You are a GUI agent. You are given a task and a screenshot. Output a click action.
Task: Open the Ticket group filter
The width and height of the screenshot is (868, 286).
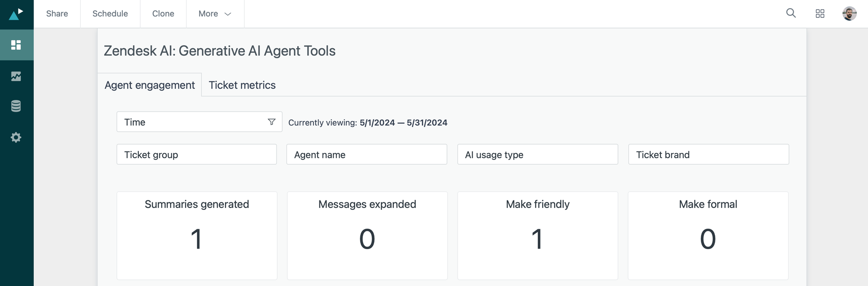click(197, 155)
